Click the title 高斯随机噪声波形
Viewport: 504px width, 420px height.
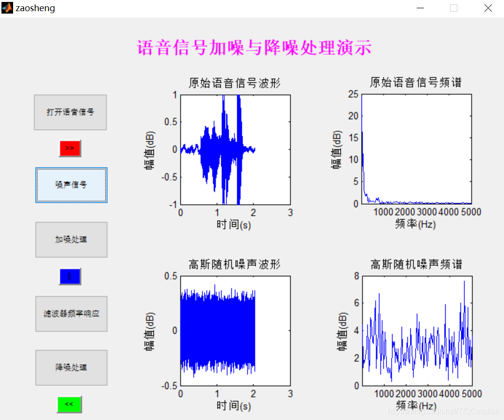[x=234, y=264]
